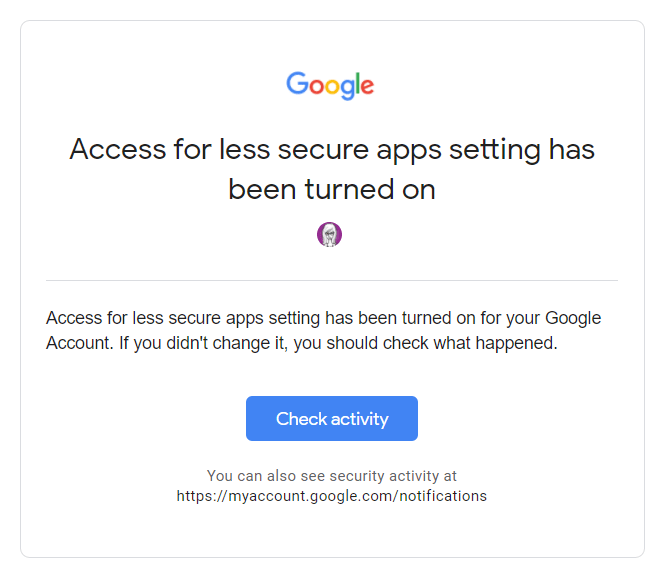
Task: Click the text 'You can also see security activity at'
Action: tap(332, 476)
